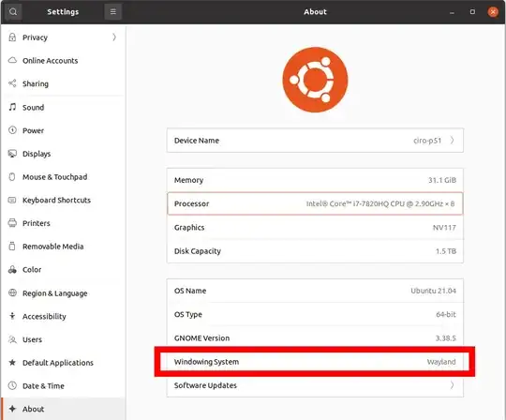Screen dimensions: 506x420
Task: Expand the Privacy submenu chevron
Action: pos(114,37)
